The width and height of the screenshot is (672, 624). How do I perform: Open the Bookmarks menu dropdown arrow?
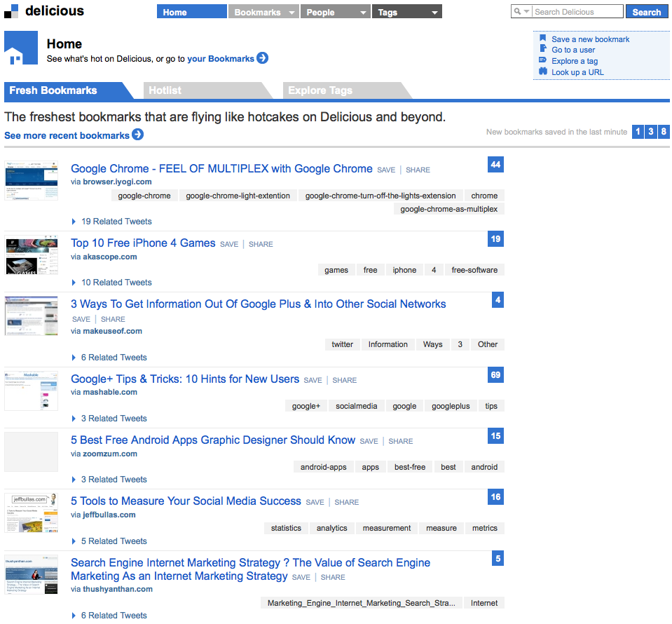pos(292,13)
